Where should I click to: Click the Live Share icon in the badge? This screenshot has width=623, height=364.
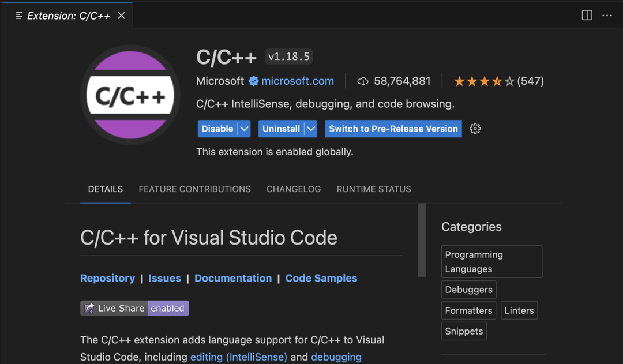[x=89, y=308]
